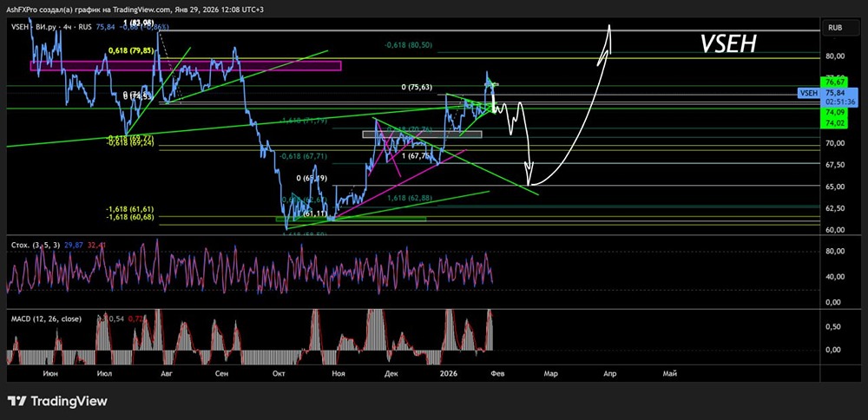868x420 pixels.
Task: Select the green support rectangle near 61
Action: tap(351, 219)
